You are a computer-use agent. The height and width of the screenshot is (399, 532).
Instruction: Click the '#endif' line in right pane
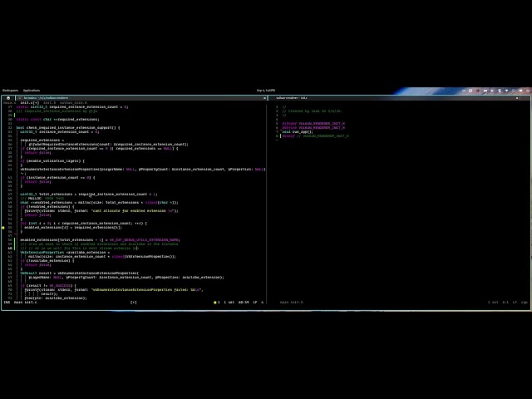pyautogui.click(x=315, y=136)
